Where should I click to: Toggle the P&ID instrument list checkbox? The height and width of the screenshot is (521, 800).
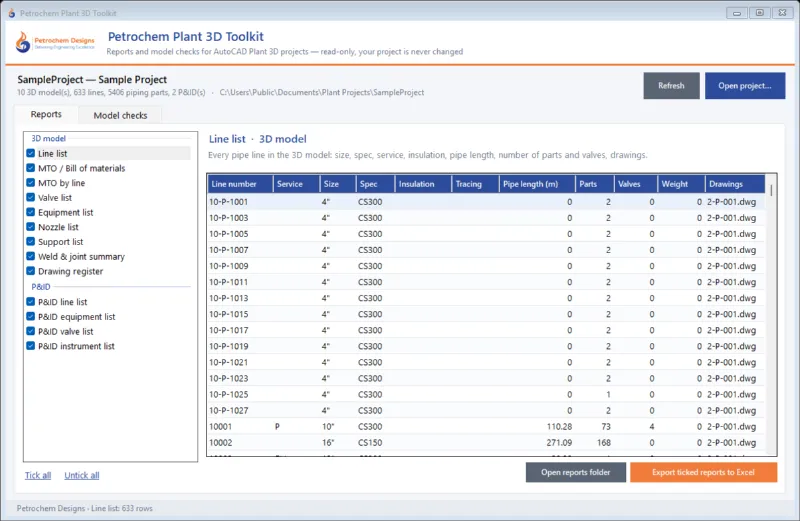(31, 346)
